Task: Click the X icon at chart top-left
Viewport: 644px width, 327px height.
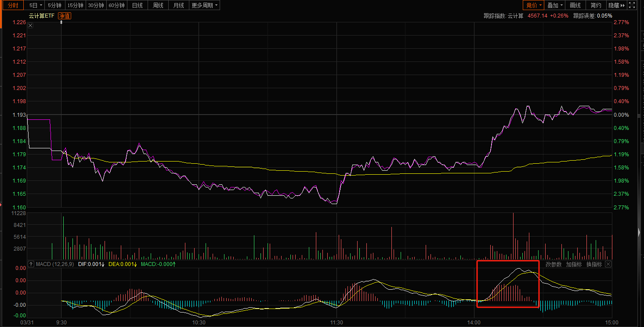Action: pyautogui.click(x=30, y=25)
